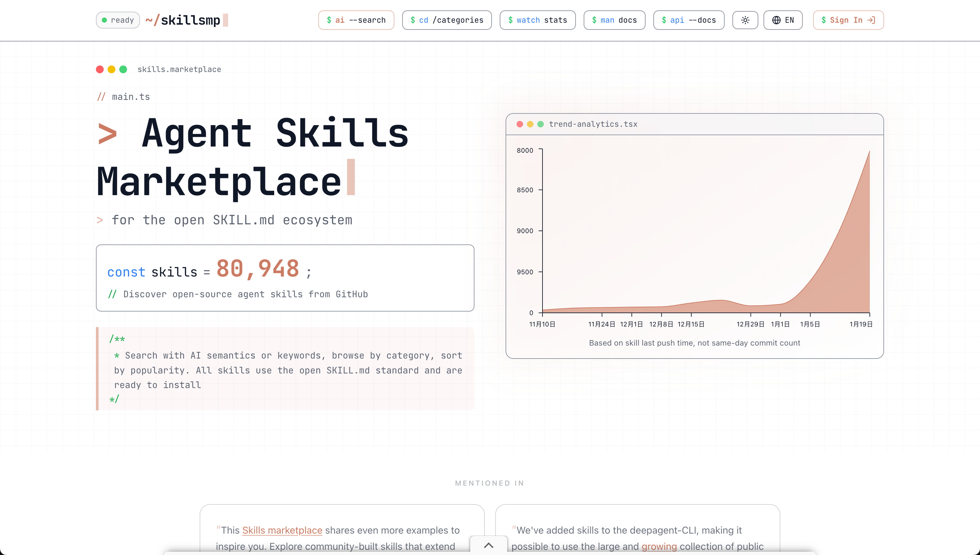Follow the growing hyperlink in quote
The image size is (980, 555).
pyautogui.click(x=659, y=546)
